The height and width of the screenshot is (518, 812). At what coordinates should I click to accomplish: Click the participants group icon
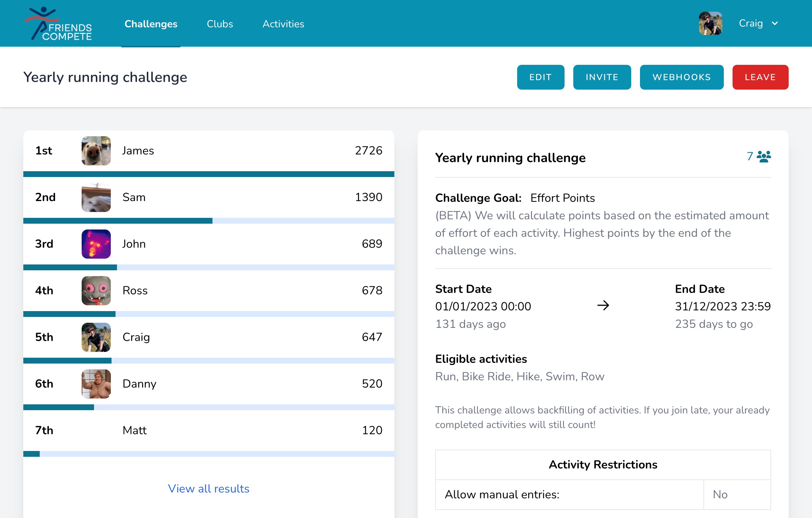tap(764, 157)
